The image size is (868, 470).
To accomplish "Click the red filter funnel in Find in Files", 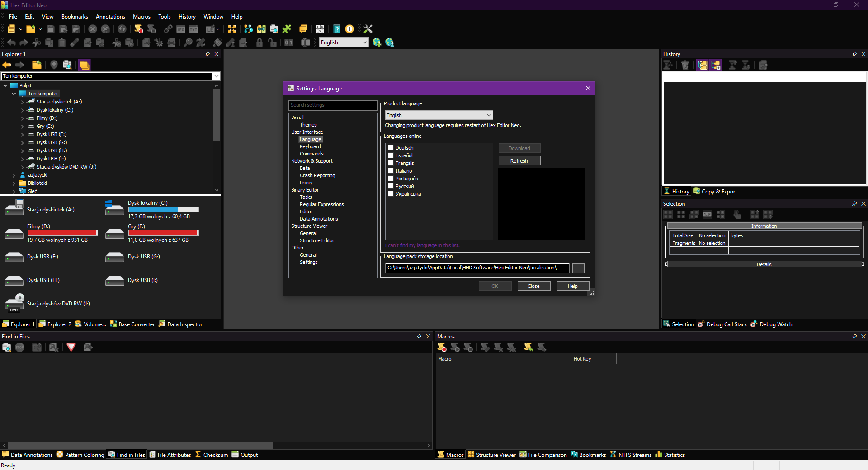I will click(x=71, y=347).
